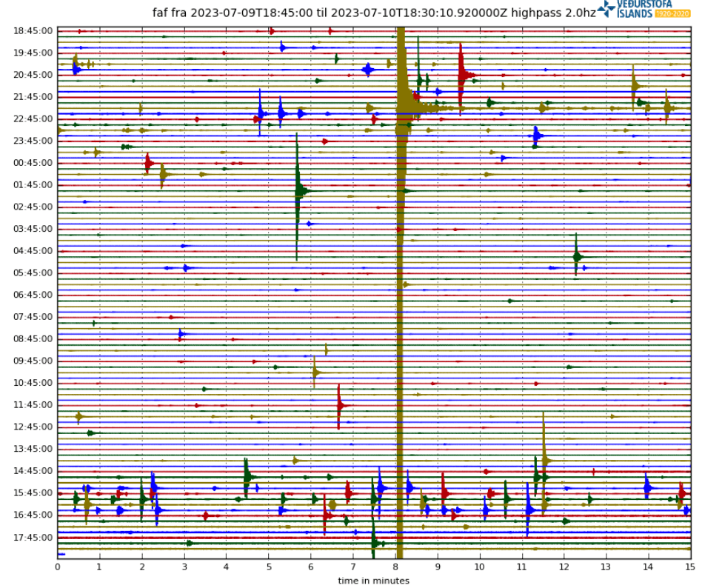This screenshot has width=702, height=588.
Task: Click the 1920-2020 anniversary badge
Action: [672, 13]
